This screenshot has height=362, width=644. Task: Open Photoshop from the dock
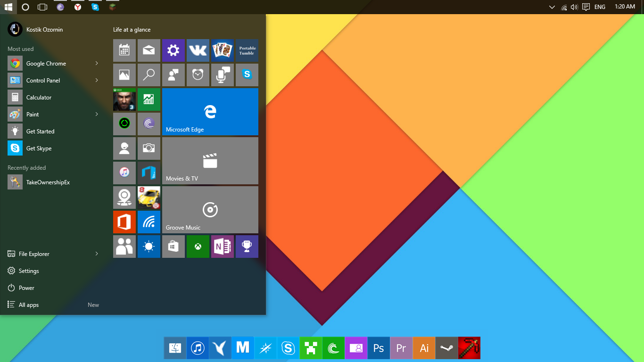(379, 348)
